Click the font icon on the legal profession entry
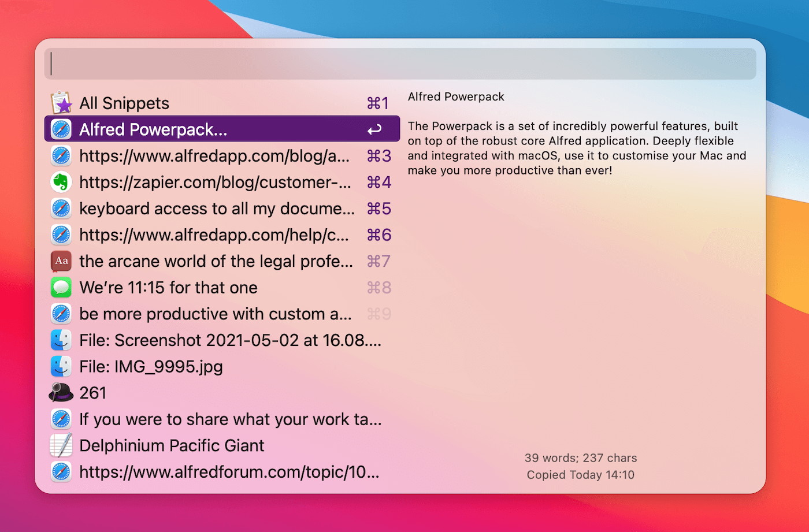The width and height of the screenshot is (809, 532). (61, 261)
